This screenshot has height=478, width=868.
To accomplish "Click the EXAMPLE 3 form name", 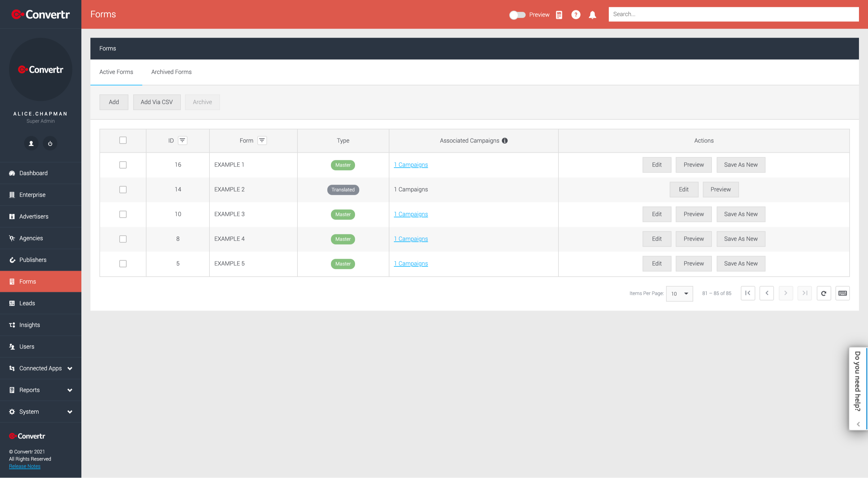I will (229, 214).
